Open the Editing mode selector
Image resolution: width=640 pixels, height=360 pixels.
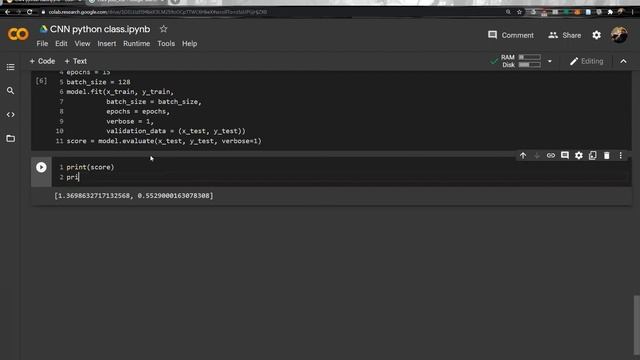click(x=587, y=61)
